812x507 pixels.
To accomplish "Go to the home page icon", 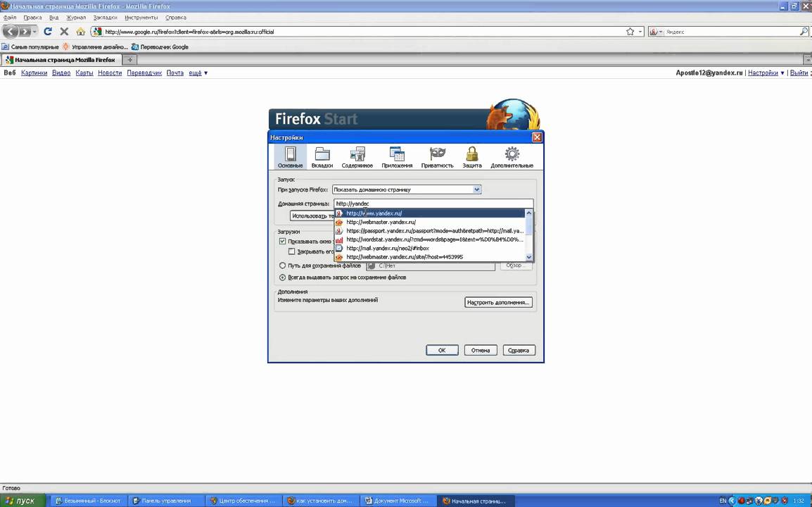I will click(x=80, y=32).
